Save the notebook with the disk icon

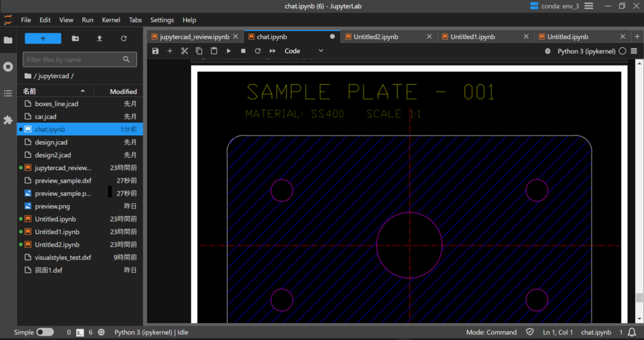tap(155, 51)
